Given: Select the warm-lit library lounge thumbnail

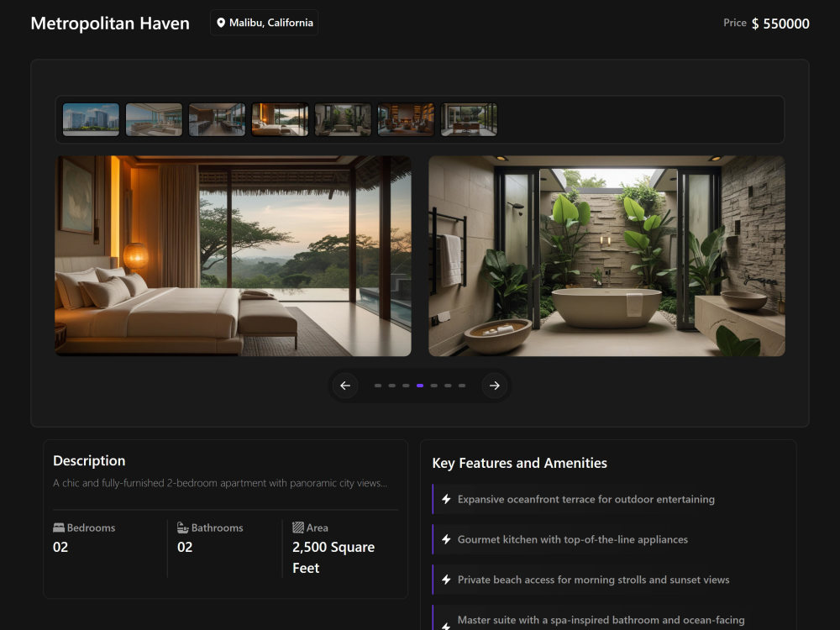Looking at the screenshot, I should 406,119.
